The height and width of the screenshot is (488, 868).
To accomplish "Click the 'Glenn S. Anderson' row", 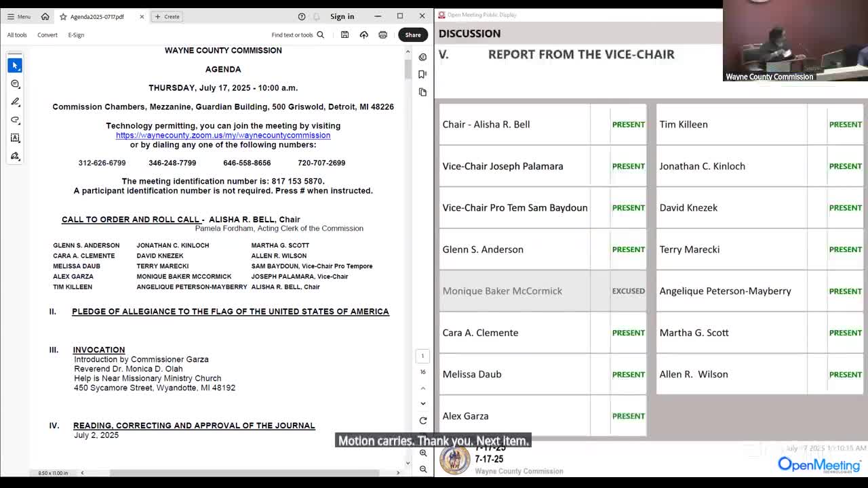I will click(x=542, y=249).
